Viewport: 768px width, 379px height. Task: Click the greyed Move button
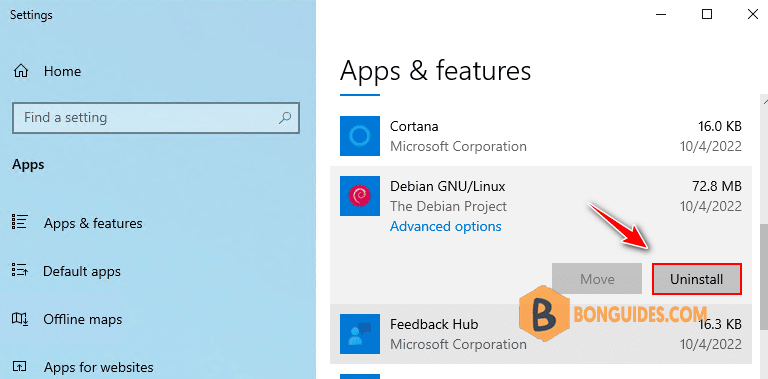[x=597, y=279]
